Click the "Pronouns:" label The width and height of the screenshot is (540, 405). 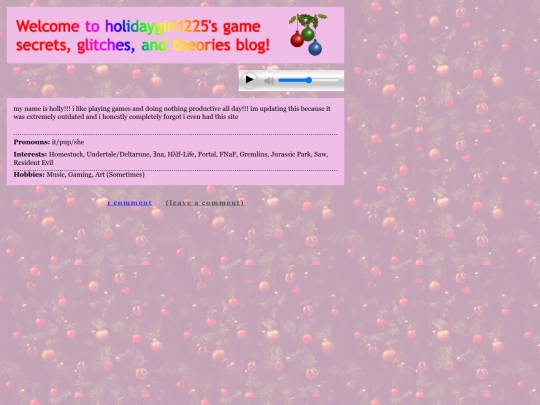tap(32, 142)
